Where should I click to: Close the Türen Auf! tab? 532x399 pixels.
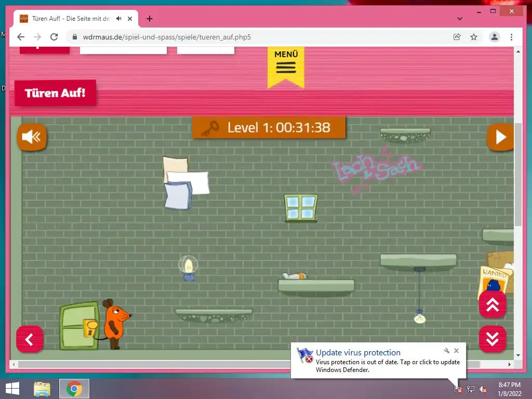coord(129,19)
